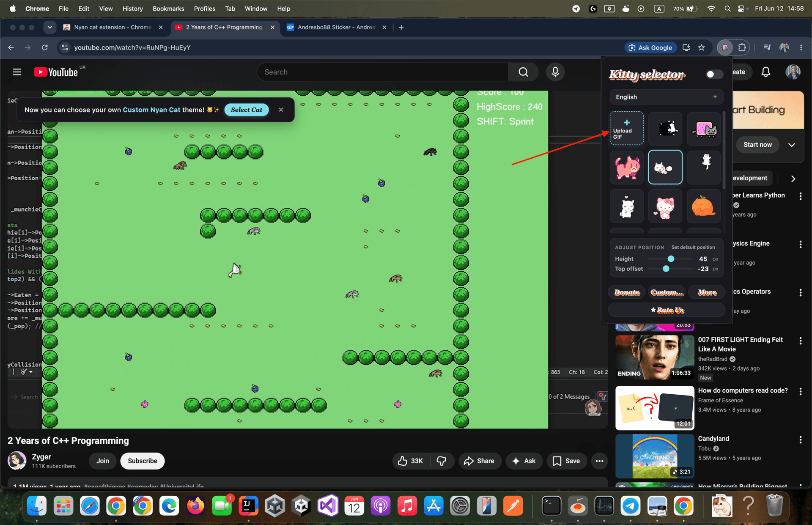The width and height of the screenshot is (812, 525).
Task: Click the Donate button
Action: [x=627, y=292]
